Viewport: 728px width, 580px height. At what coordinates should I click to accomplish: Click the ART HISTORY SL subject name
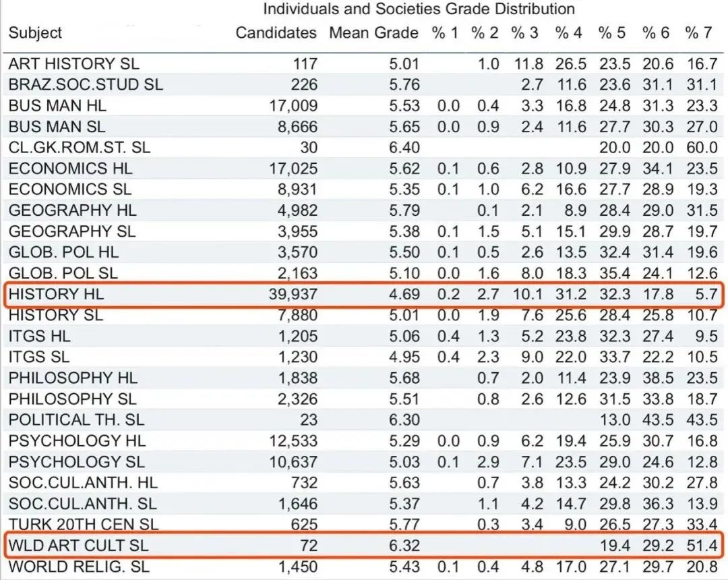(73, 64)
